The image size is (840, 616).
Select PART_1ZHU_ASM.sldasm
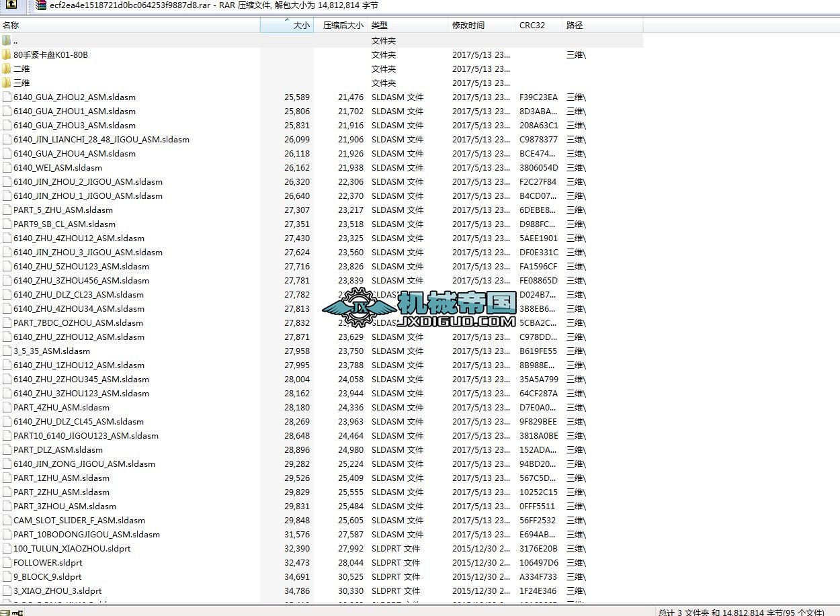point(61,478)
